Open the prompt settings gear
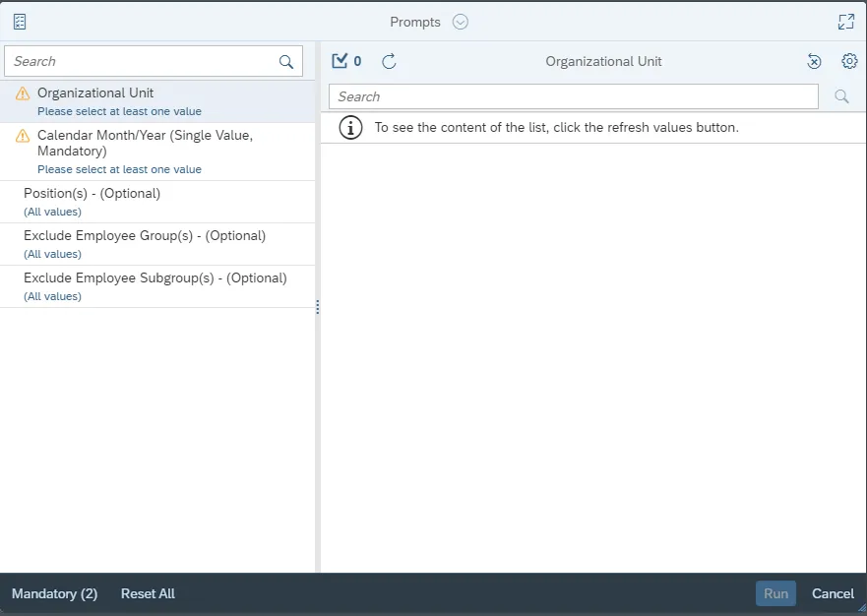 [x=849, y=61]
